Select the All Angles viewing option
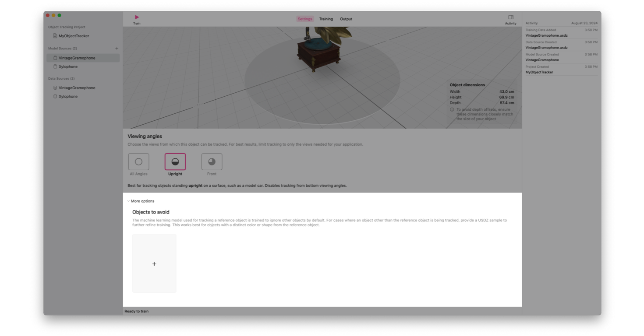Screen dimensions: 644x336 pyautogui.click(x=138, y=162)
